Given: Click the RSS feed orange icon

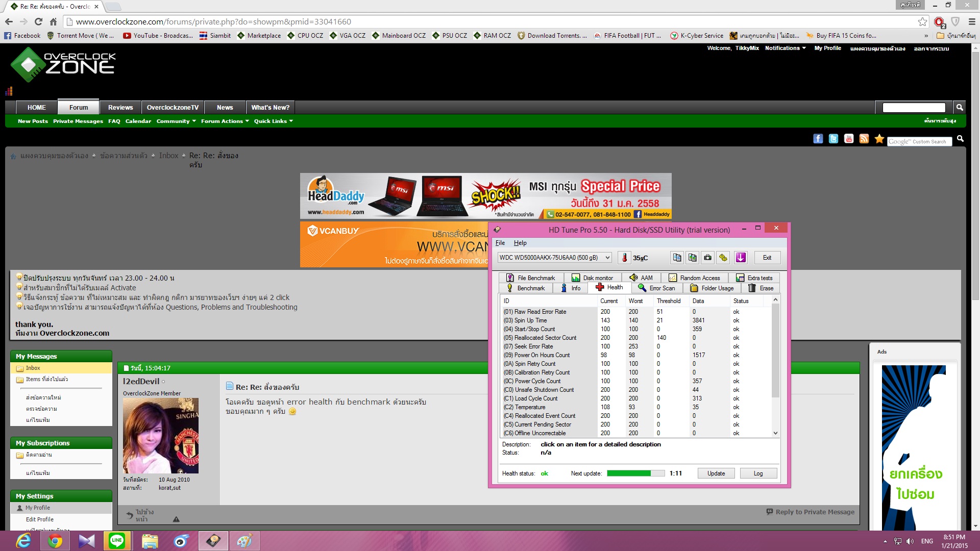Looking at the screenshot, I should click(864, 139).
